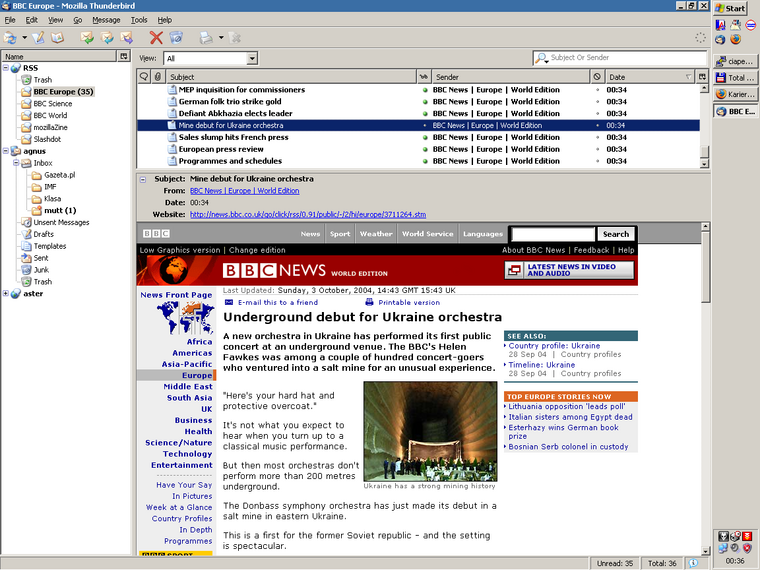This screenshot has width=760, height=570.
Task: Click the red X Delete icon
Action: [x=156, y=37]
